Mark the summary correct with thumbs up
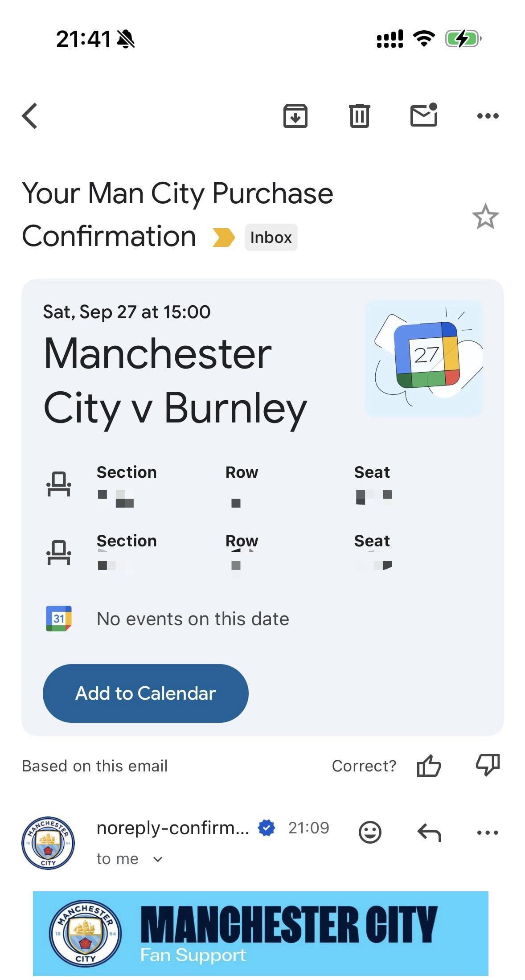Screen dimensions: 525x980 [429, 766]
